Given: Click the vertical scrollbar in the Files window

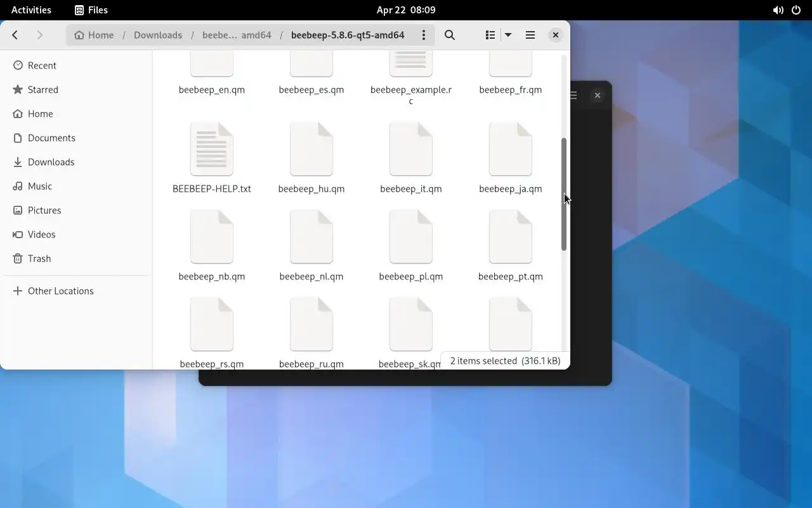Looking at the screenshot, I should [563, 194].
